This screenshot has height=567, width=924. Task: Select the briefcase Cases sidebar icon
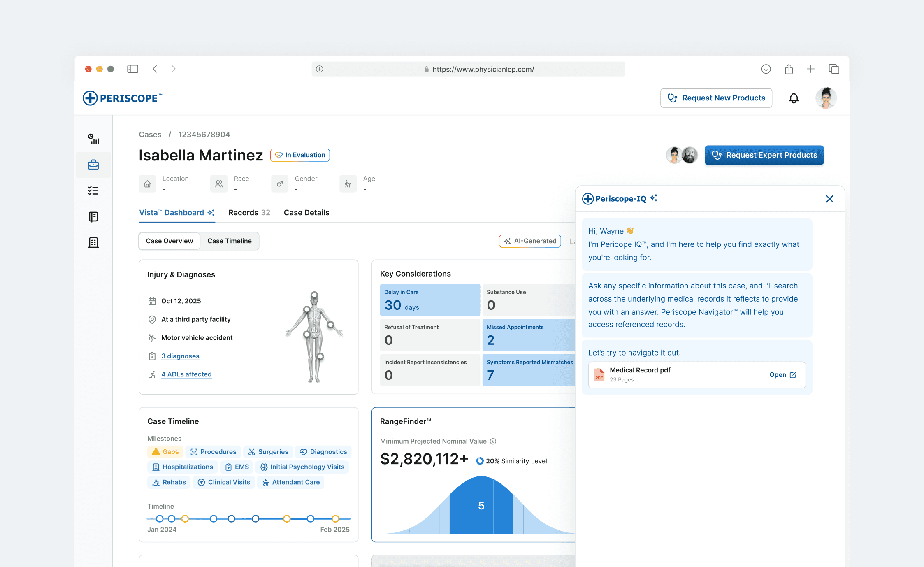93,165
